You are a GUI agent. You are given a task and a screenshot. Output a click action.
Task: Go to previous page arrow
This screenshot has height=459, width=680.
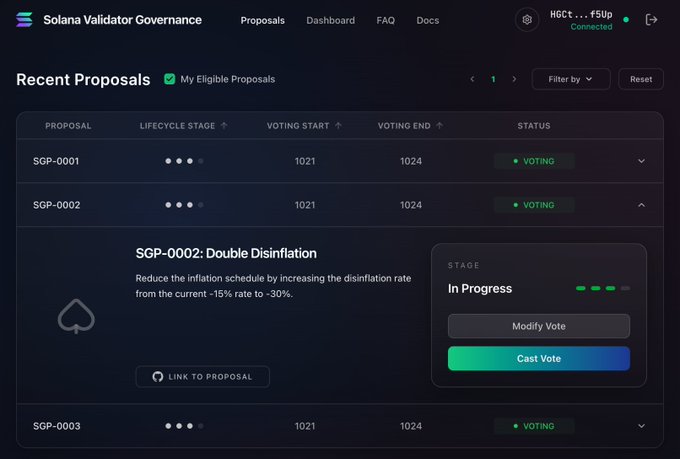(472, 79)
